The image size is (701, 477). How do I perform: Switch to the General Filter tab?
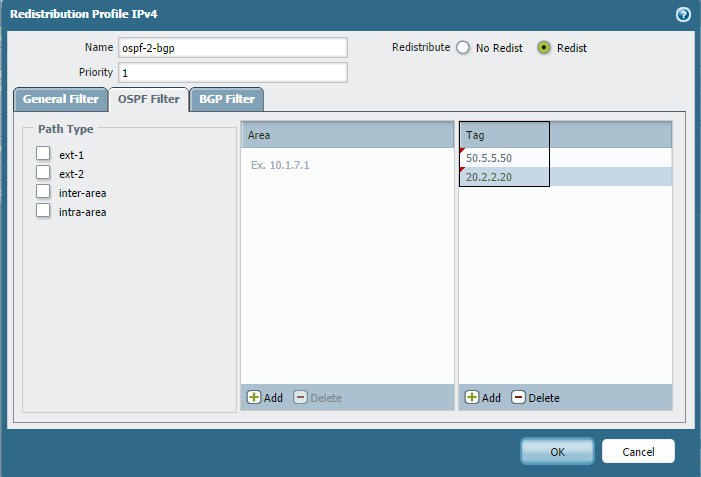(60, 99)
